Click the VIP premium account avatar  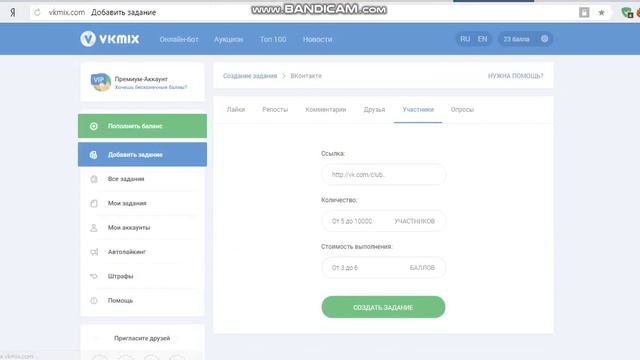[x=100, y=82]
